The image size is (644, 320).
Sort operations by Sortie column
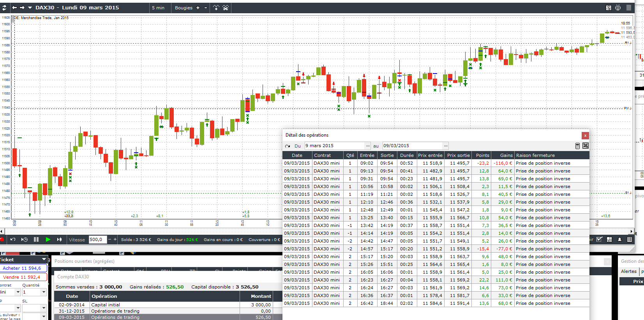(x=387, y=155)
